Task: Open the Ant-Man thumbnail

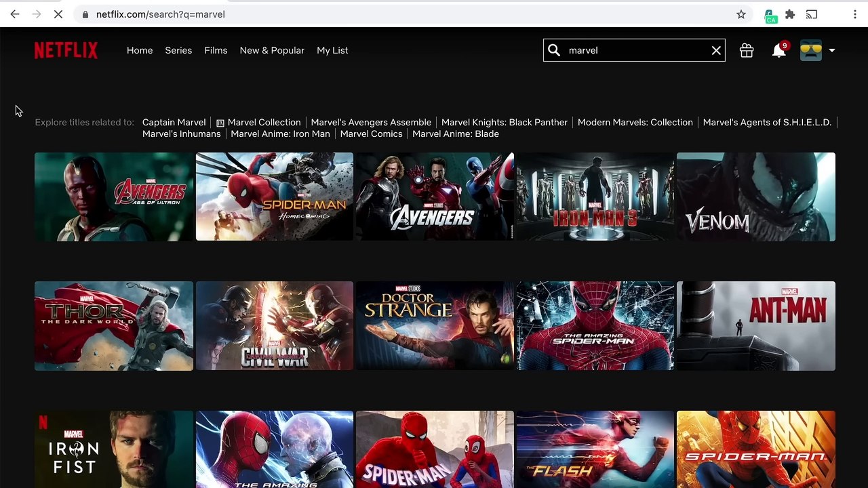Action: [756, 326]
